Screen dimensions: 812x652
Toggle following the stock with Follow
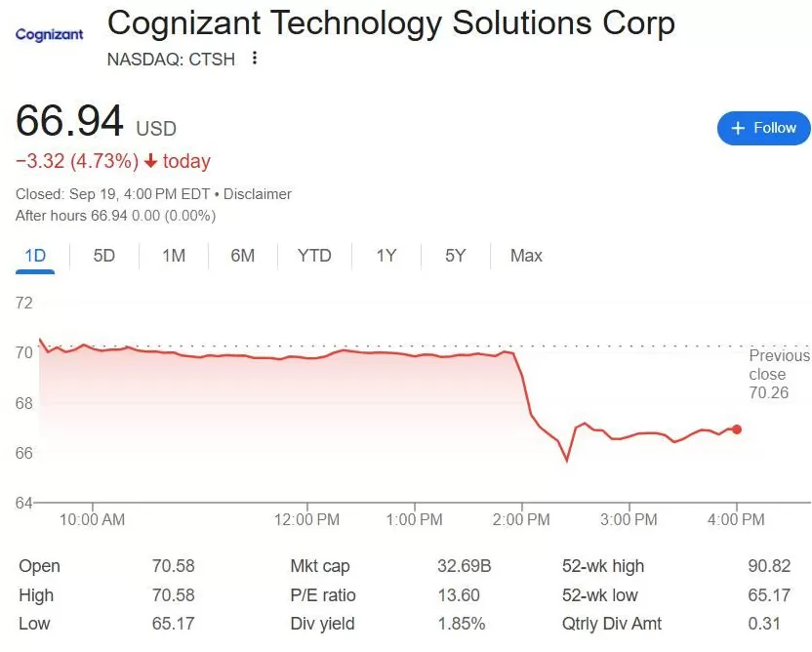[x=763, y=128]
